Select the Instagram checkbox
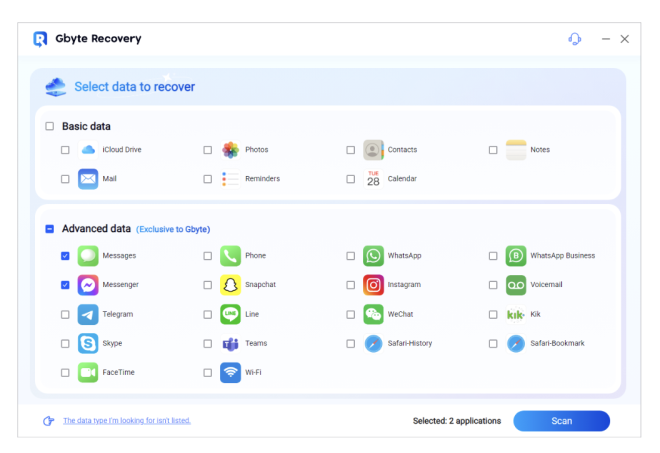Image resolution: width=660 pixels, height=453 pixels. [x=351, y=285]
